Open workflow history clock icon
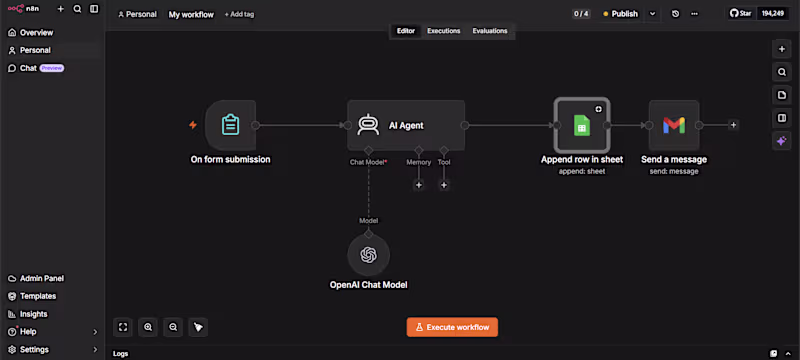This screenshot has height=360, width=800. click(x=676, y=14)
